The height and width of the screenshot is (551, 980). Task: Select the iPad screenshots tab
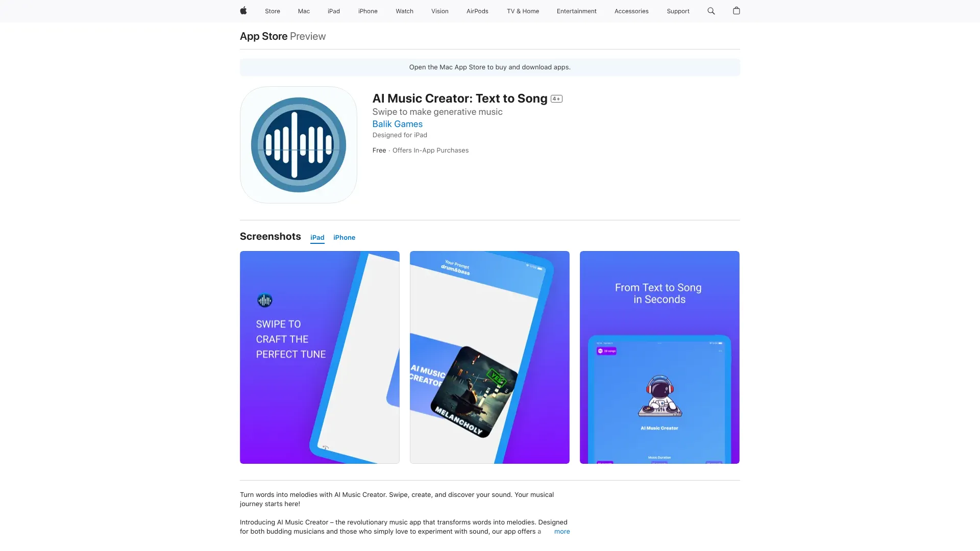coord(317,237)
